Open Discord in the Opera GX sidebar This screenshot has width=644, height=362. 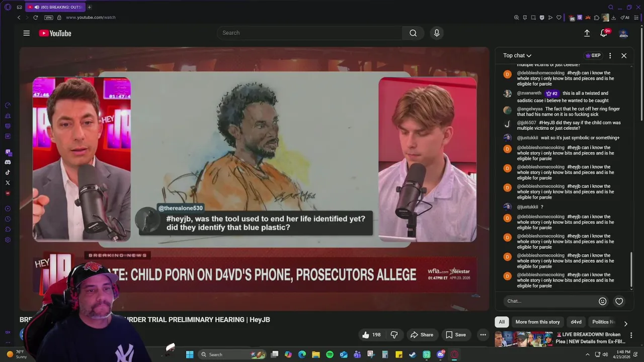point(8,162)
